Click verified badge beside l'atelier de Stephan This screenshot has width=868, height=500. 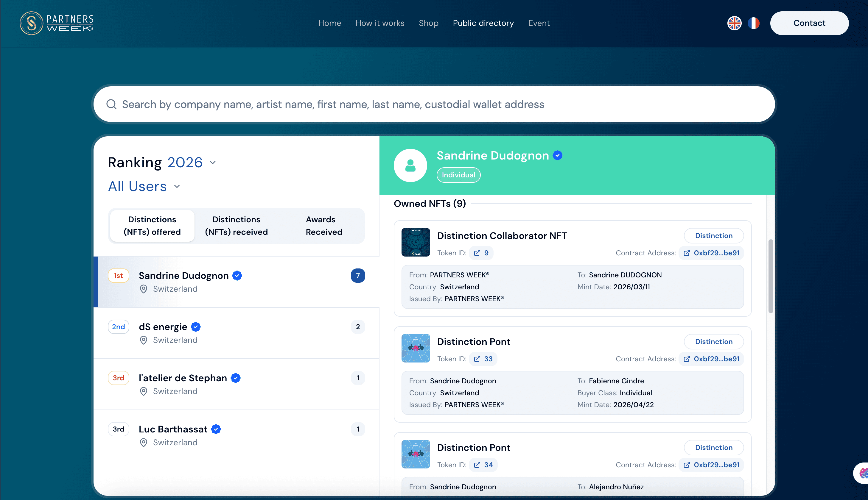click(235, 378)
